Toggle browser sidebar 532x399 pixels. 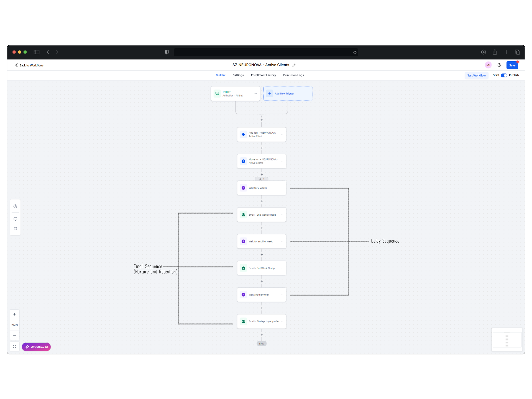coord(37,52)
